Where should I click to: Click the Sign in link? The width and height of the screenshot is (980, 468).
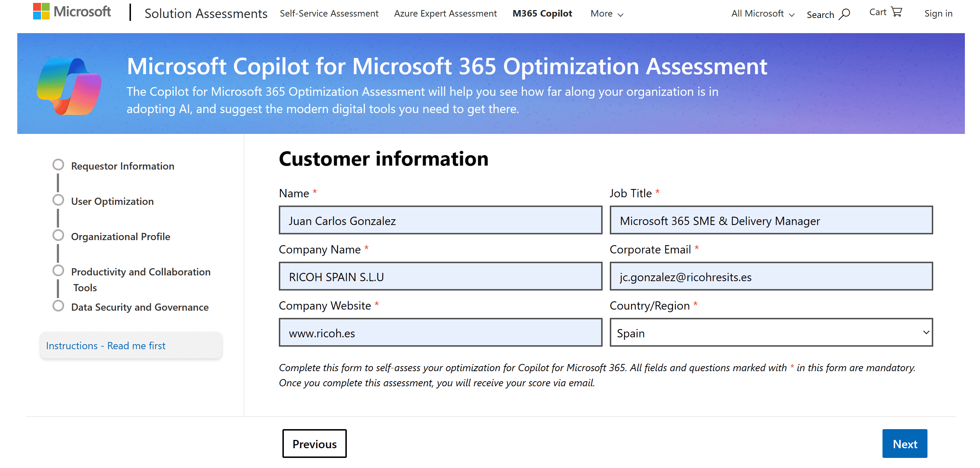938,14
